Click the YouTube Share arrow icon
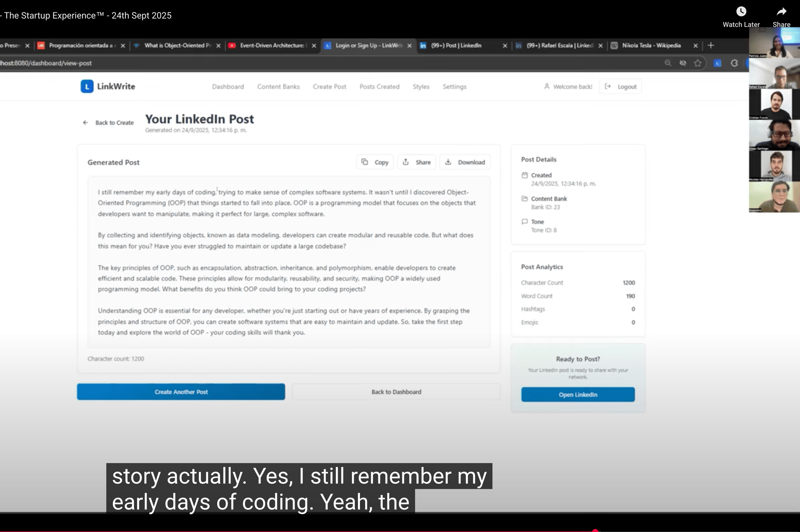 click(x=781, y=12)
